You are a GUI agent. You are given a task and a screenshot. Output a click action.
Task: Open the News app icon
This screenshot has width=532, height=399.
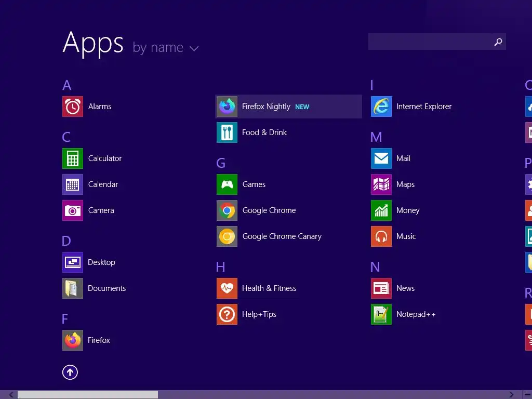(x=381, y=288)
